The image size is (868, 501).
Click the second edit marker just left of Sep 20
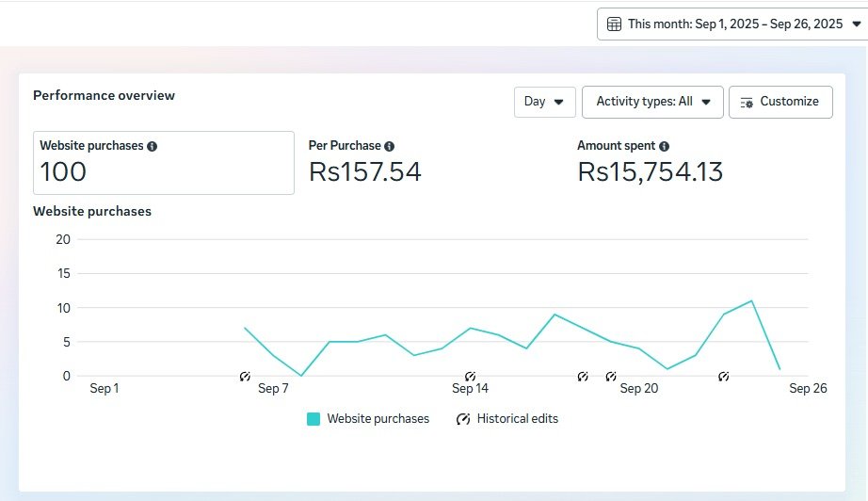(x=611, y=377)
